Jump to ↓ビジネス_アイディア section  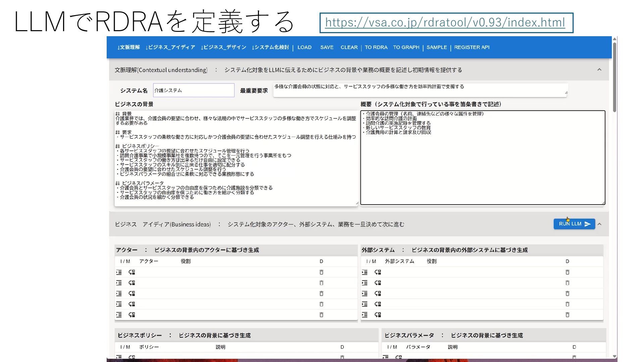coord(170,47)
